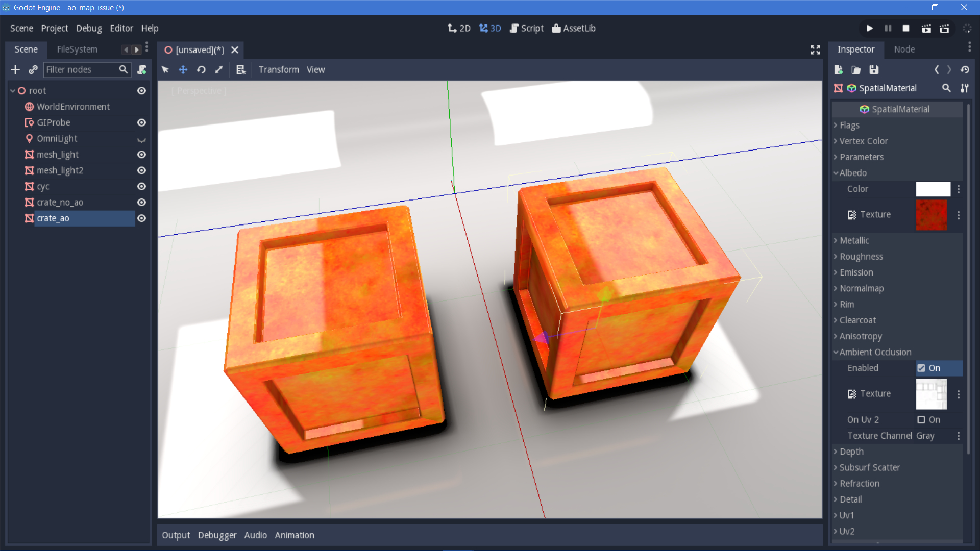
Task: Create a new resource in the Inspector
Action: (x=838, y=70)
